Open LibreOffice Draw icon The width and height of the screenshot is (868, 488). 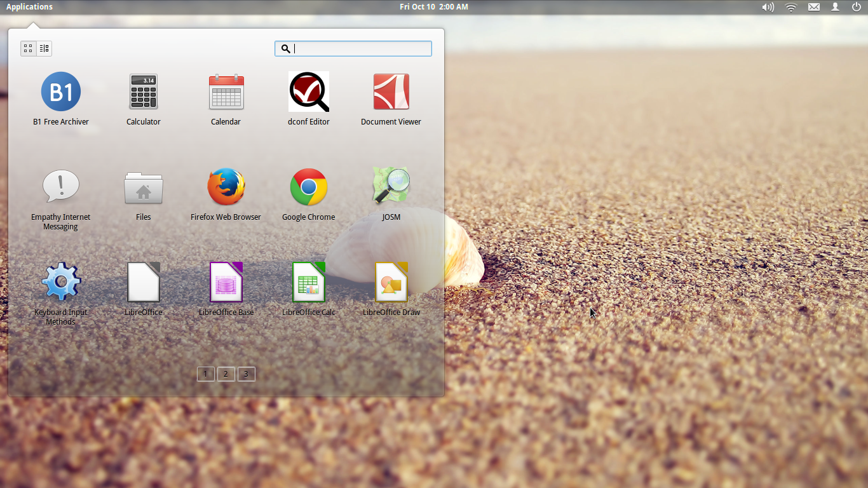[391, 282]
